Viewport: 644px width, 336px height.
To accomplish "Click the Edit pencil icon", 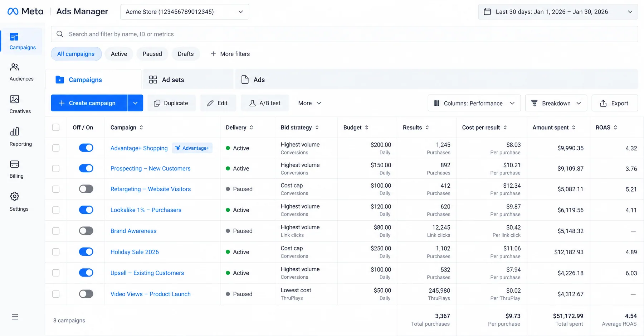I will (x=210, y=103).
